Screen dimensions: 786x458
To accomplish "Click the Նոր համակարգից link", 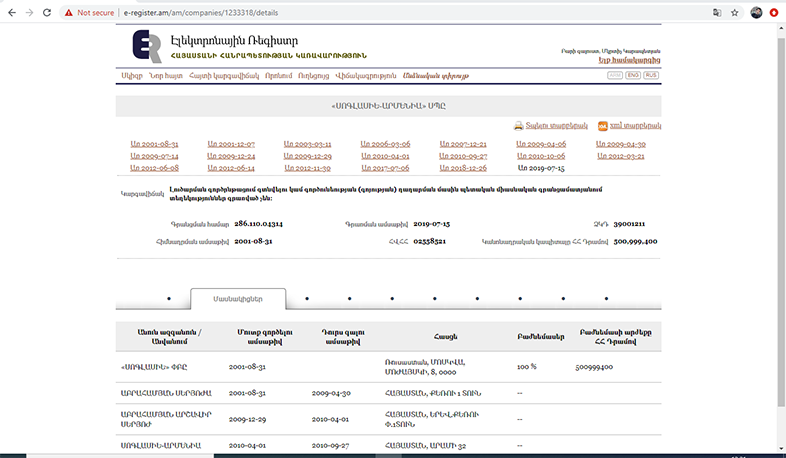I will (628, 60).
